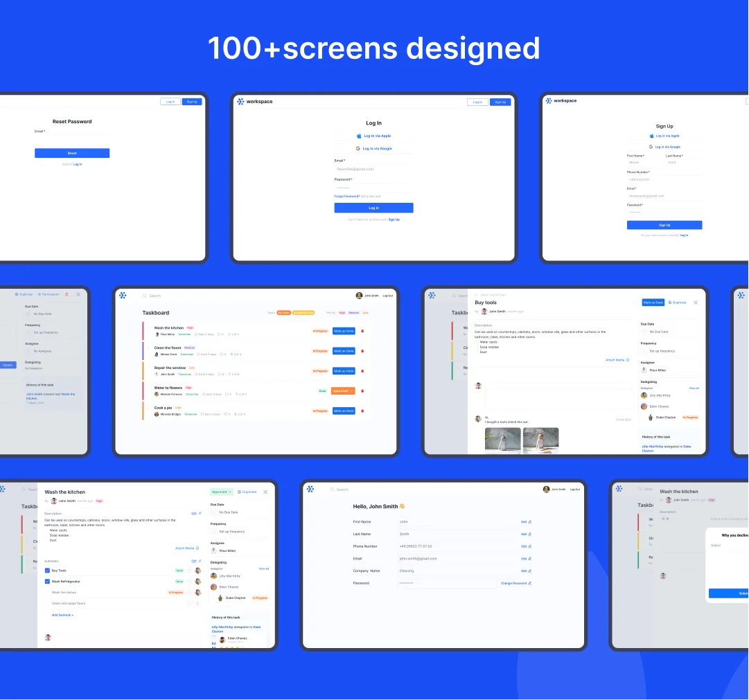Screen dimensions: 749x700
Task: Close the Wash the kitchen detail panel
Action: (x=265, y=492)
